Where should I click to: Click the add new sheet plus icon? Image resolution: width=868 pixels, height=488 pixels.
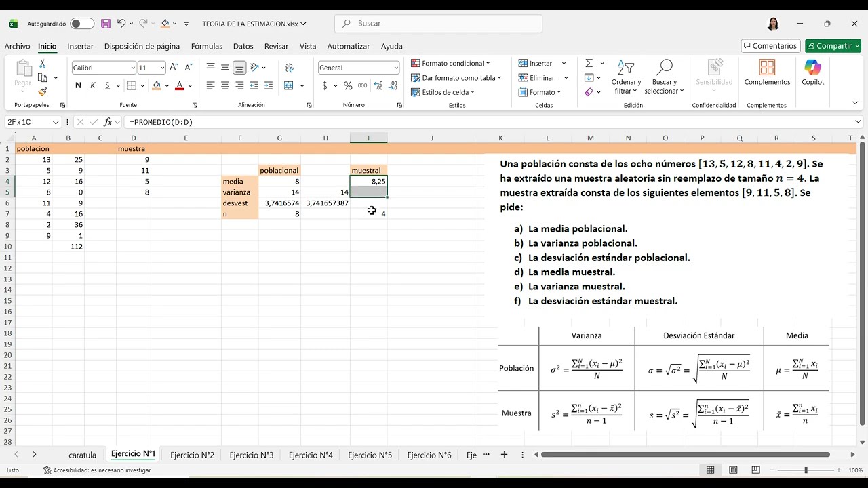504,455
